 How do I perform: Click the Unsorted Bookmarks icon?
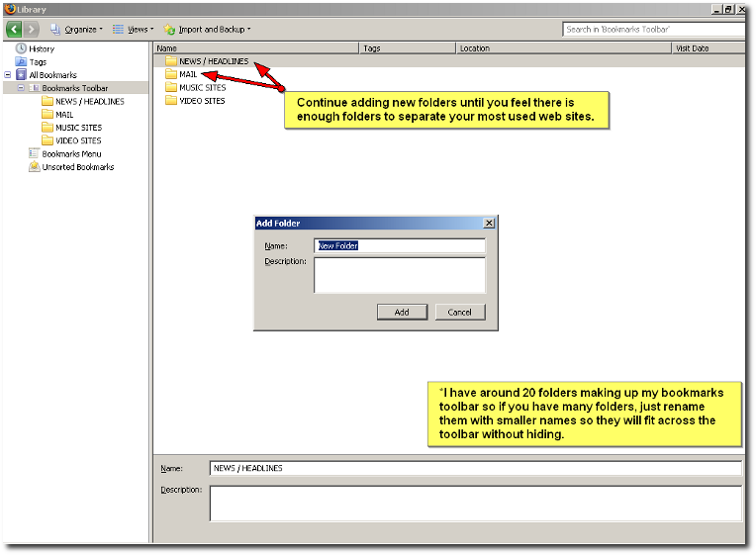coord(34,167)
